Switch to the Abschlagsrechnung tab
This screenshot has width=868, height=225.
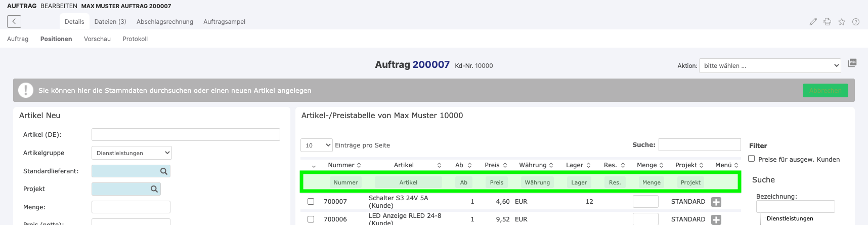[x=165, y=22]
